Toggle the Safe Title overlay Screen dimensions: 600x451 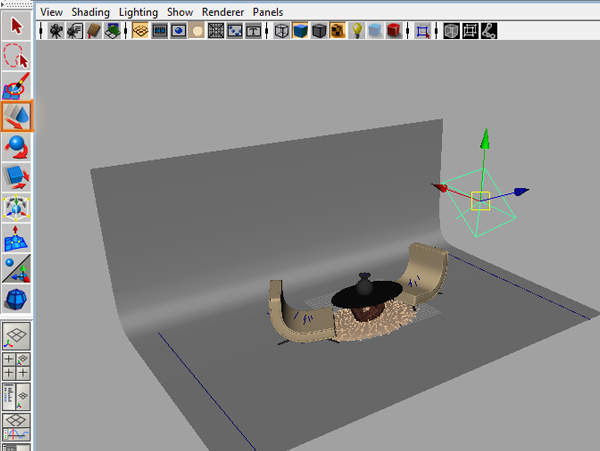253,31
